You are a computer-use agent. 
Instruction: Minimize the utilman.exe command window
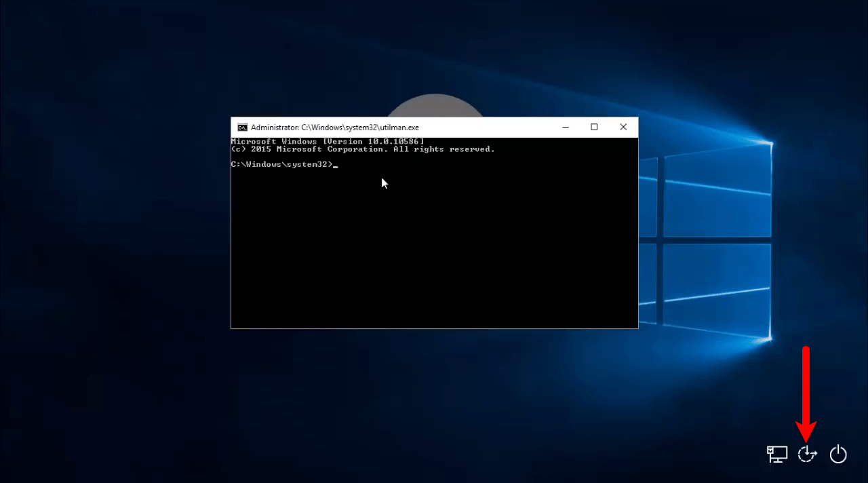coord(565,127)
